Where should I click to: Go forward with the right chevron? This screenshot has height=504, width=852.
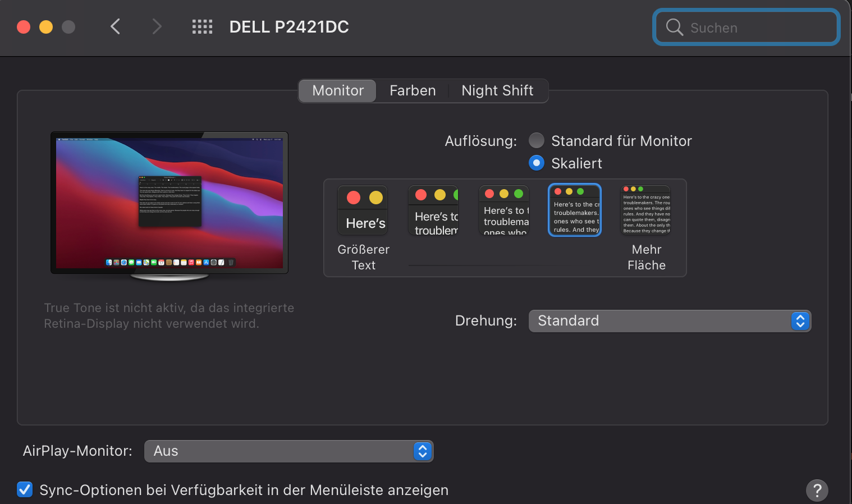(x=157, y=26)
